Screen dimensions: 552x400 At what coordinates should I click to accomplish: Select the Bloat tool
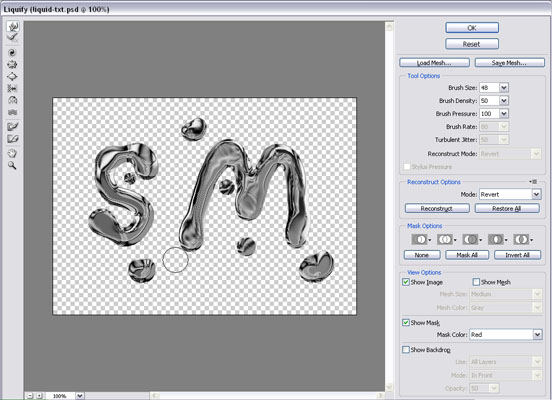tap(13, 76)
